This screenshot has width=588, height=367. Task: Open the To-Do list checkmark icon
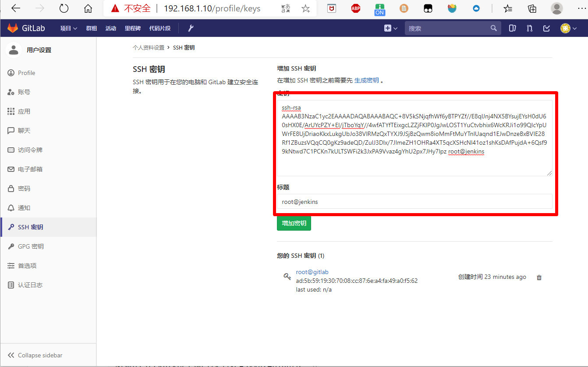(546, 28)
